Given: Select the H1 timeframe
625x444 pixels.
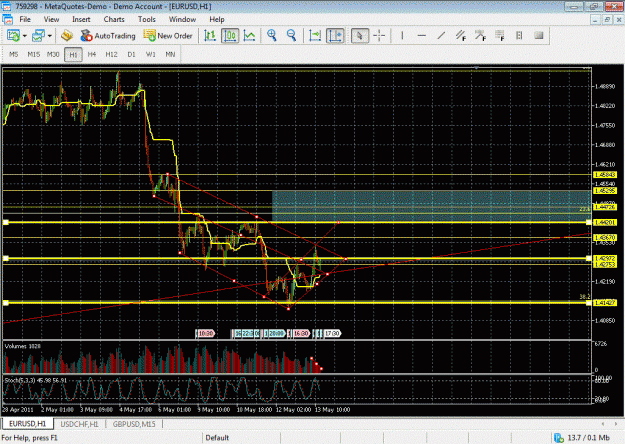Looking at the screenshot, I should coord(73,55).
